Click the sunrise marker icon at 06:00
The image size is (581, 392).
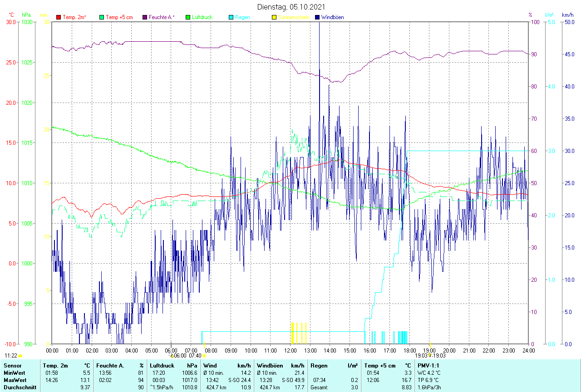pyautogui.click(x=172, y=356)
